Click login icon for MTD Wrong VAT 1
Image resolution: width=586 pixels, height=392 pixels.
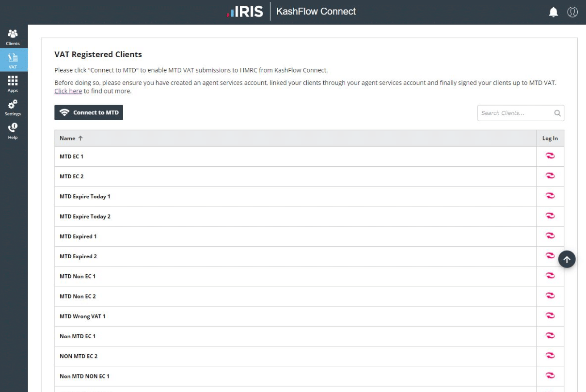(x=550, y=315)
